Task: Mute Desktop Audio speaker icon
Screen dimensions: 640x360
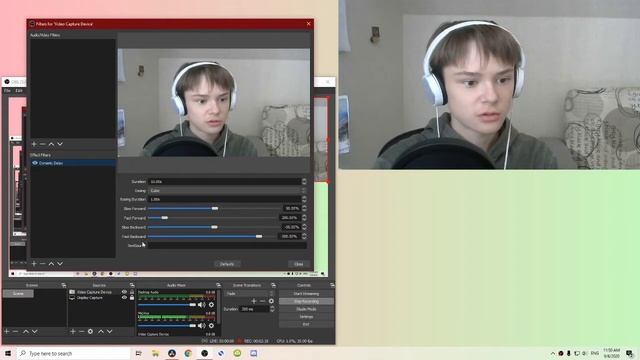Action: pyautogui.click(x=202, y=304)
